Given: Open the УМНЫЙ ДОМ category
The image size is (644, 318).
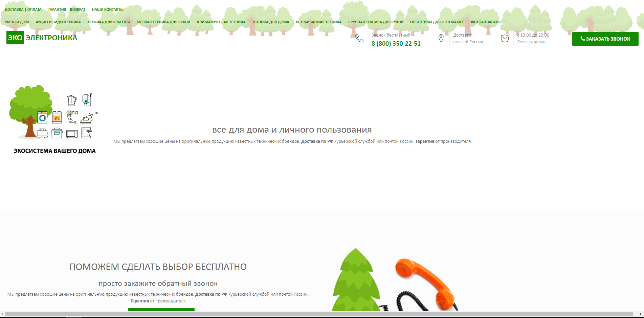Looking at the screenshot, I should 17,22.
